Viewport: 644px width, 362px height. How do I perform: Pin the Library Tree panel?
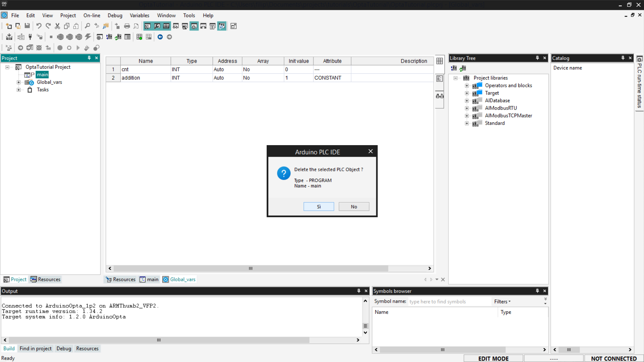537,58
